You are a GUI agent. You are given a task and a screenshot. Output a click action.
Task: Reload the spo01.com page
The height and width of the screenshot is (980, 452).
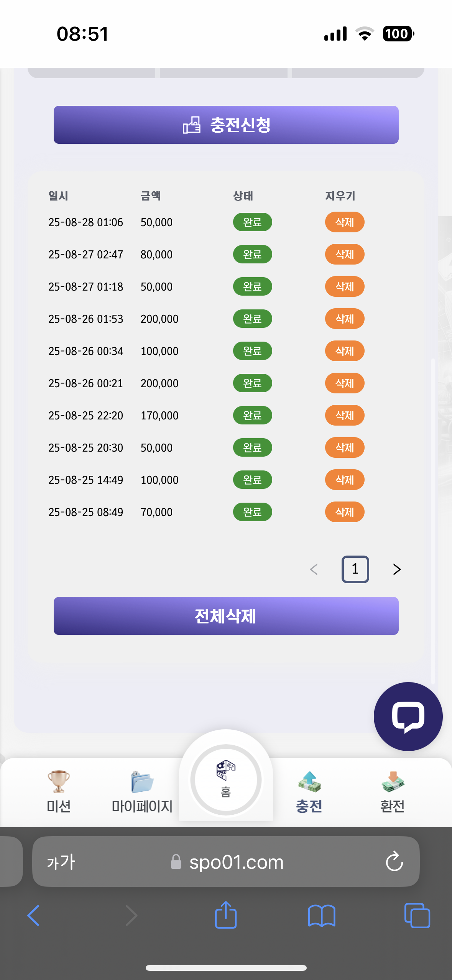[x=394, y=862]
